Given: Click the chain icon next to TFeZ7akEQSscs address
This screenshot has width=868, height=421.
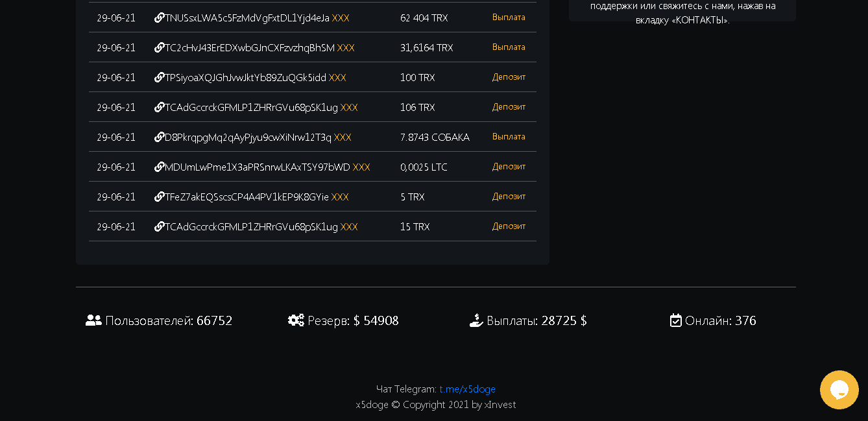Looking at the screenshot, I should (x=159, y=197).
